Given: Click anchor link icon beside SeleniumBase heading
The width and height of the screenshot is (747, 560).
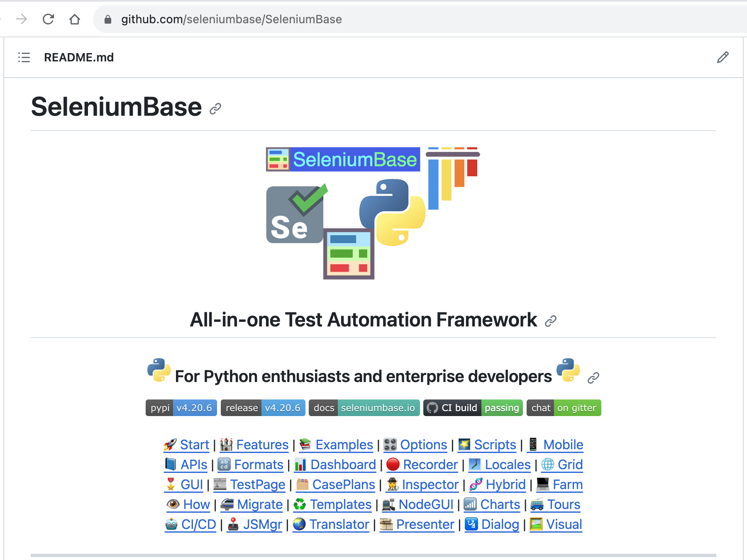Looking at the screenshot, I should tap(215, 109).
